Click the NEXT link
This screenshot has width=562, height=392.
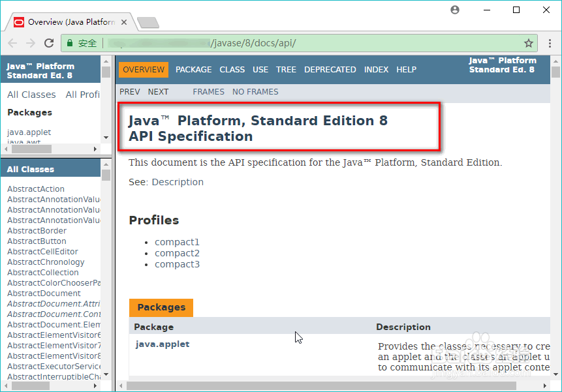click(158, 92)
